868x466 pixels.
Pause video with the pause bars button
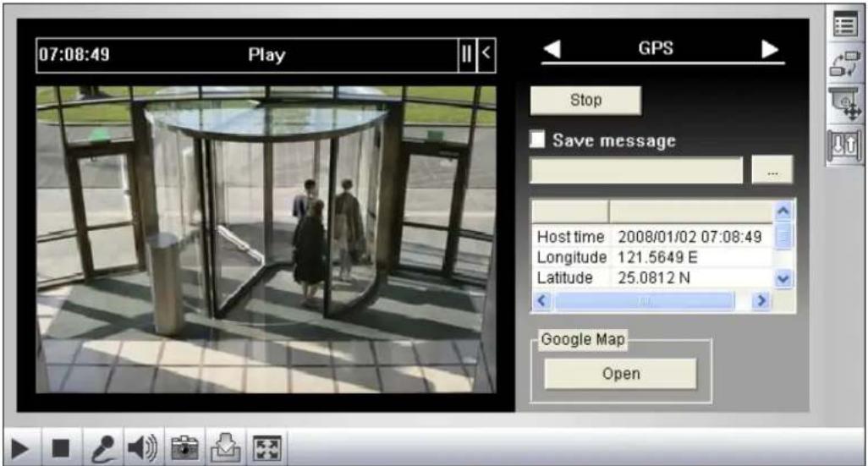point(467,55)
